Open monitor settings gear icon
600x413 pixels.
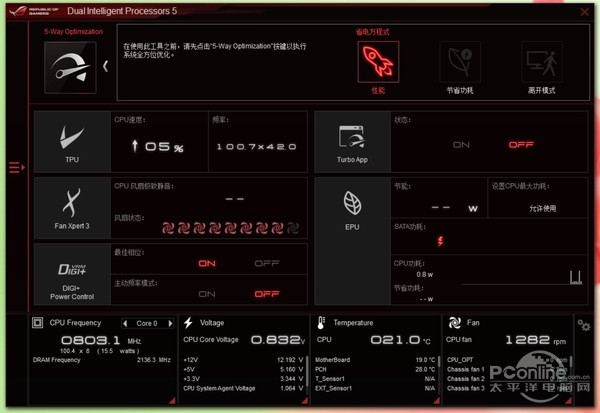[584, 326]
